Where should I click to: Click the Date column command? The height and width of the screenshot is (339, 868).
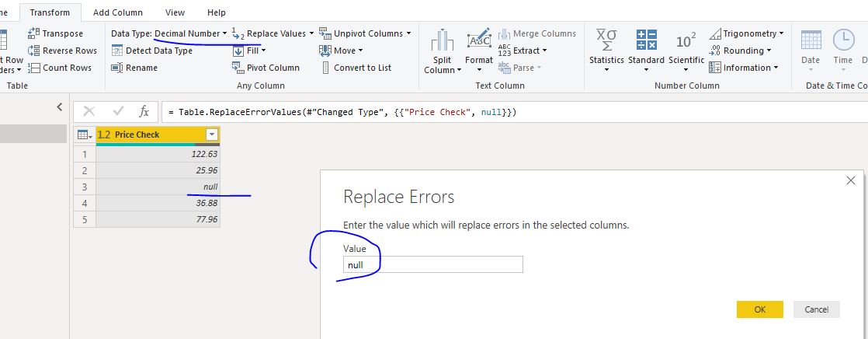811,51
